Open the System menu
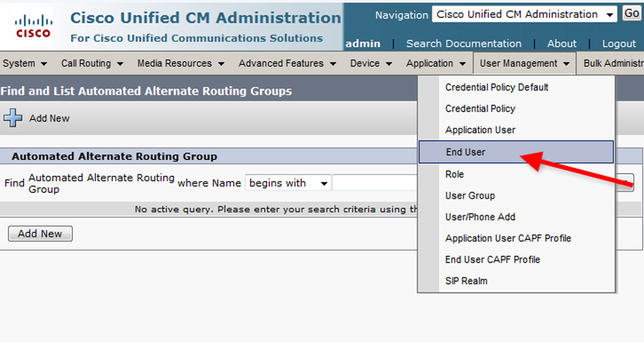The width and height of the screenshot is (644, 342). tap(25, 64)
